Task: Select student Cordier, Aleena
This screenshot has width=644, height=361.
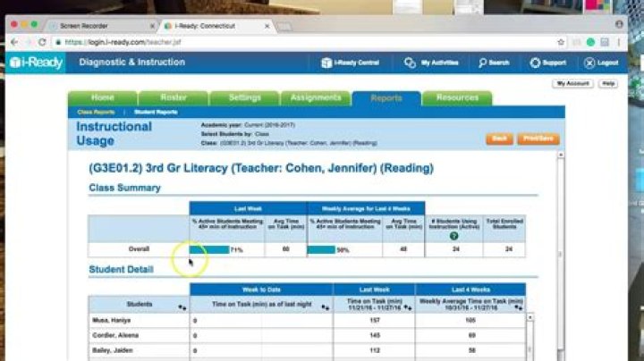Action: point(115,336)
